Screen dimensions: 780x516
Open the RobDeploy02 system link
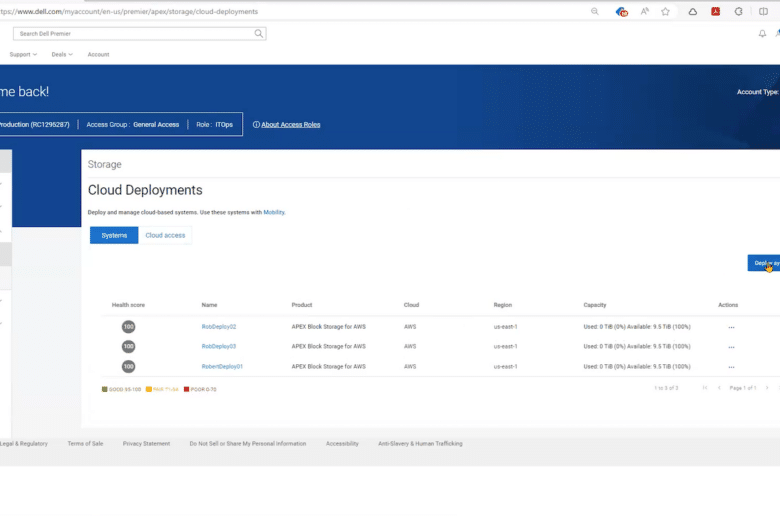(x=219, y=326)
